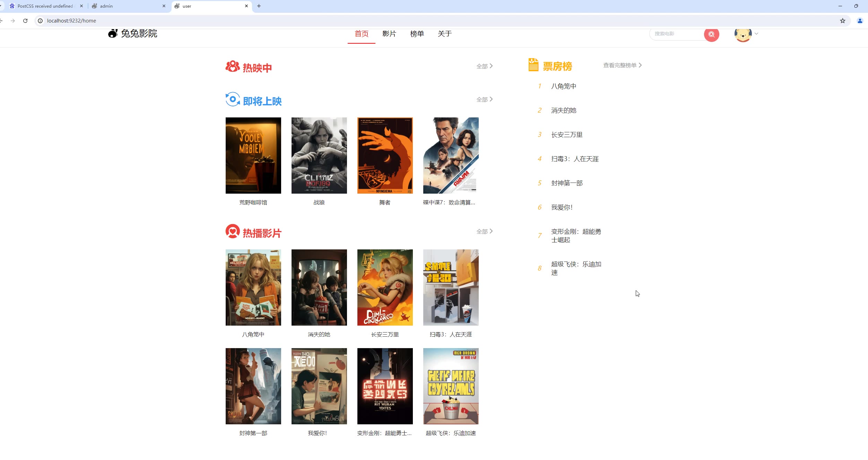Screen dimensions: 868x460
Task: Open the 关于 navigation item
Action: click(x=445, y=34)
